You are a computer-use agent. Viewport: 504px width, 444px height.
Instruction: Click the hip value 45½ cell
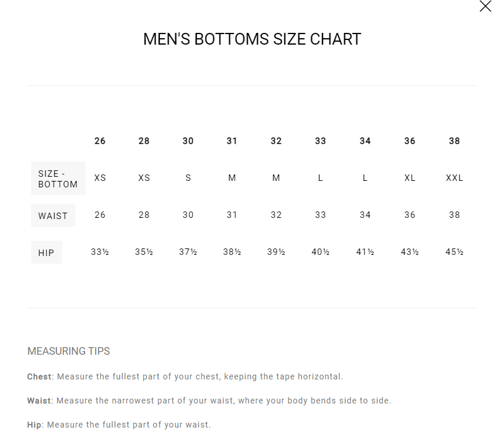pos(454,252)
